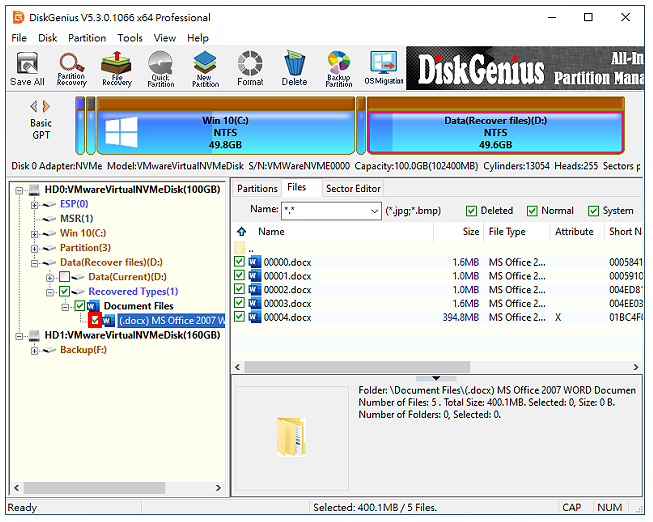Open the Tools menu
Image resolution: width=653 pixels, height=522 pixels.
coord(130,38)
